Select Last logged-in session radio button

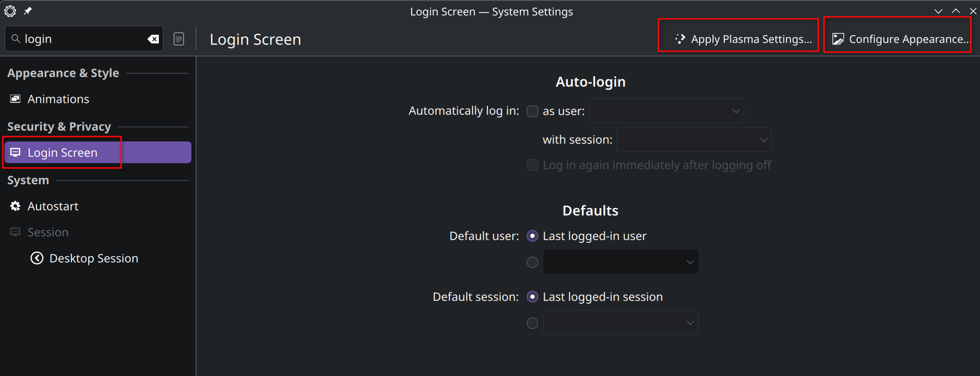point(532,297)
